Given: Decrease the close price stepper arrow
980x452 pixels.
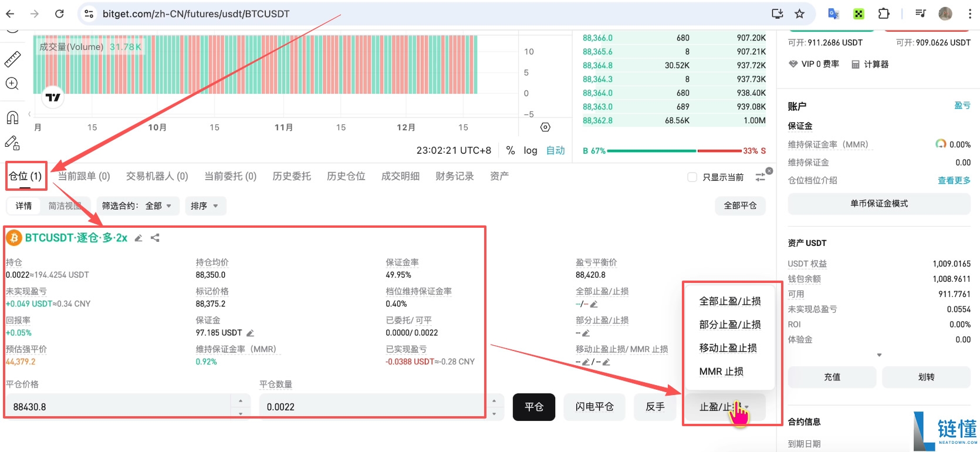Looking at the screenshot, I should tap(241, 413).
